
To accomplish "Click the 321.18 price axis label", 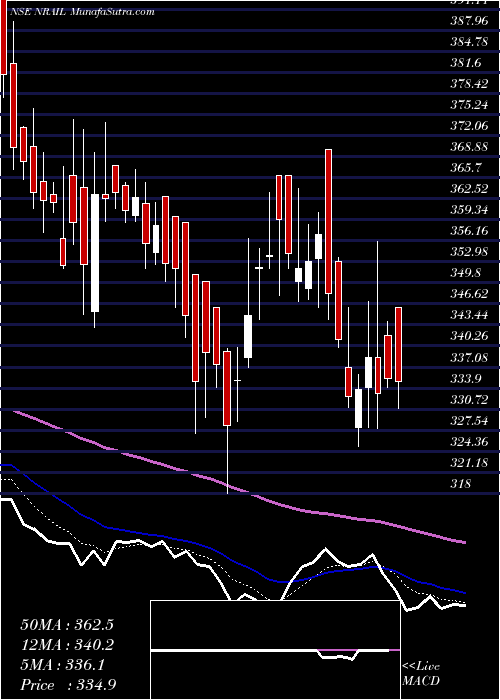I will [467, 463].
